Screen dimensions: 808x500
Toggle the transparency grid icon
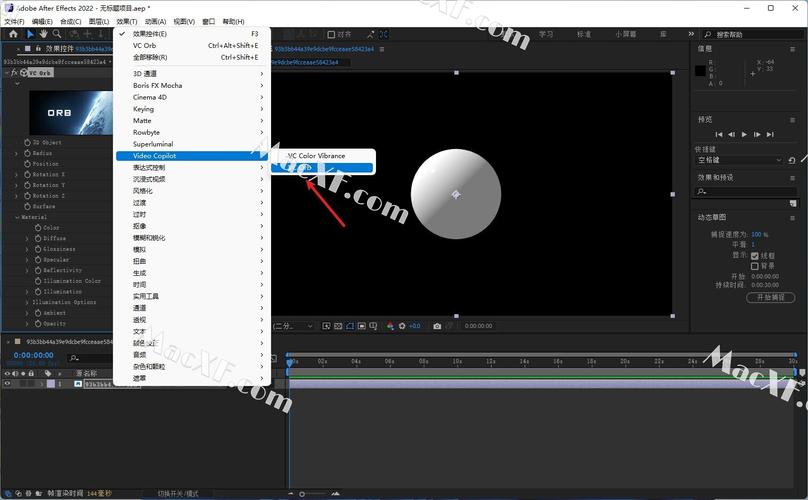click(338, 326)
